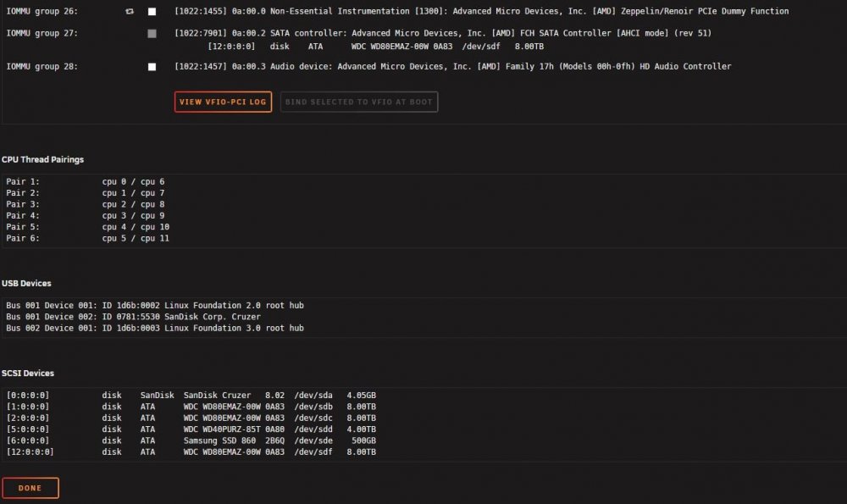Viewport: 847px width, 504px height.
Task: Click the SCSI Devices heading
Action: [28, 374]
